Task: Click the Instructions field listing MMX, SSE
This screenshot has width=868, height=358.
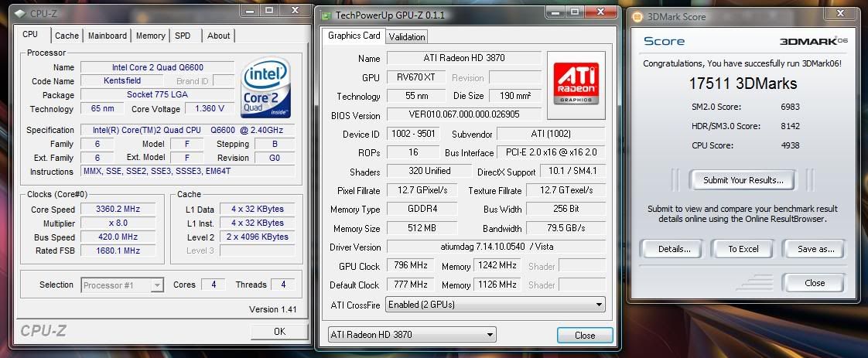Action: tap(188, 172)
